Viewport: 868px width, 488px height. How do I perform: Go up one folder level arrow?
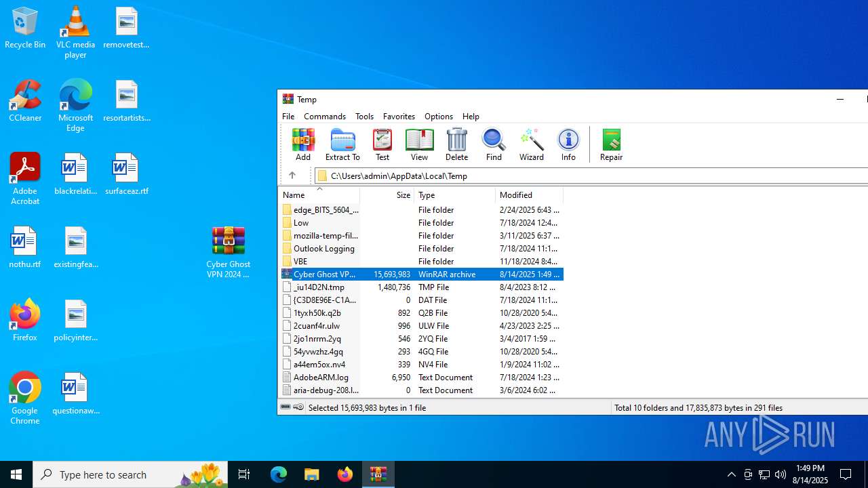click(x=292, y=176)
